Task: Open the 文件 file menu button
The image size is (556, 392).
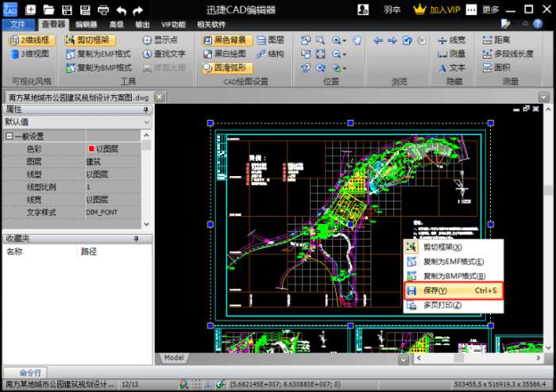Action: 18,25
